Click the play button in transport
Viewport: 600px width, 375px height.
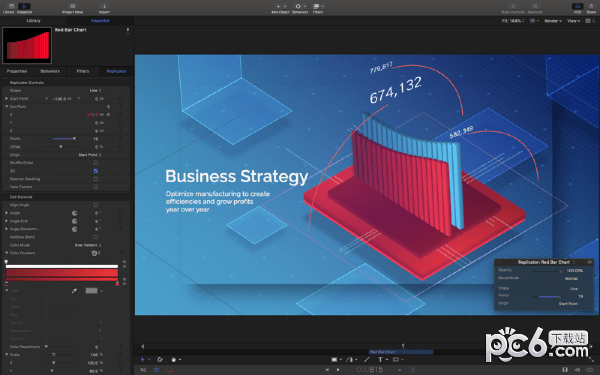pyautogui.click(x=338, y=370)
